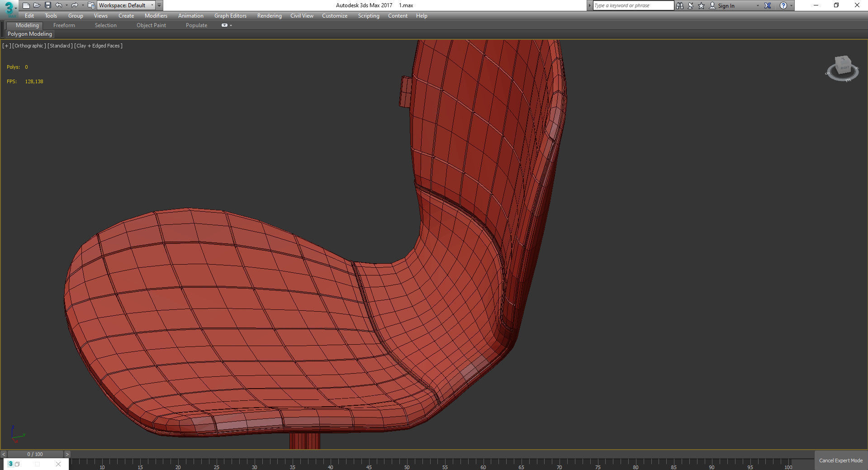
Task: Click the binoculars search icon
Action: [679, 5]
